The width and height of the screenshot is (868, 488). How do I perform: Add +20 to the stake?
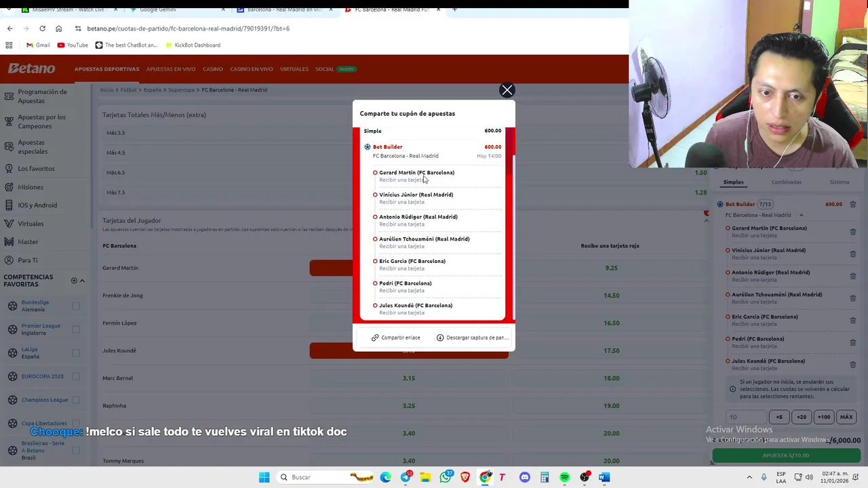pyautogui.click(x=802, y=418)
